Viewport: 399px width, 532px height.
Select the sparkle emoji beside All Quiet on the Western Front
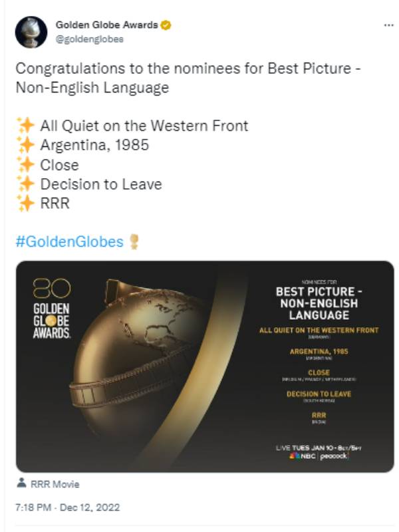[x=26, y=126]
